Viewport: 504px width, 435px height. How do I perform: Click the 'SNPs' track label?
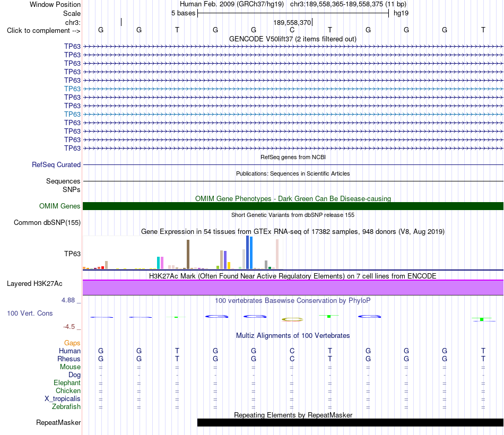click(72, 190)
